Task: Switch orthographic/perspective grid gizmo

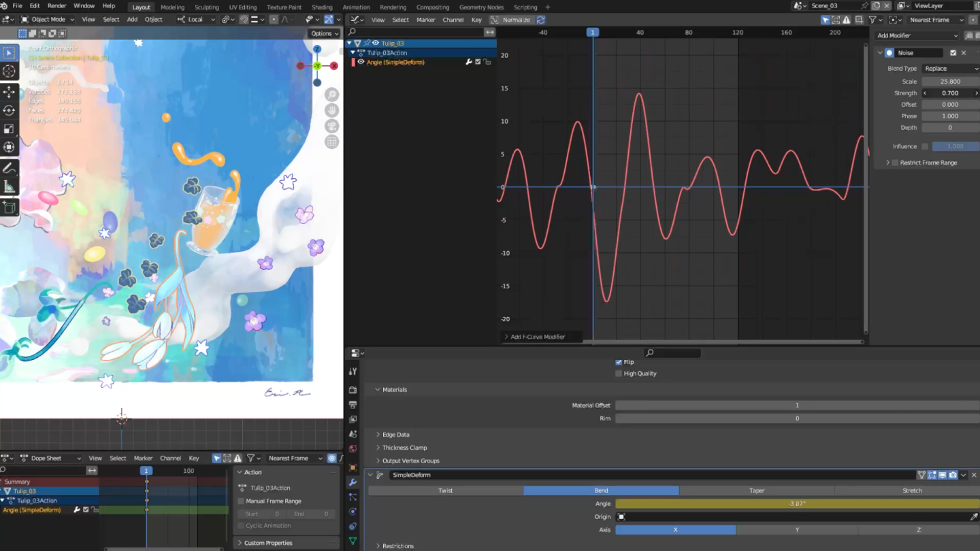Action: pyautogui.click(x=332, y=141)
